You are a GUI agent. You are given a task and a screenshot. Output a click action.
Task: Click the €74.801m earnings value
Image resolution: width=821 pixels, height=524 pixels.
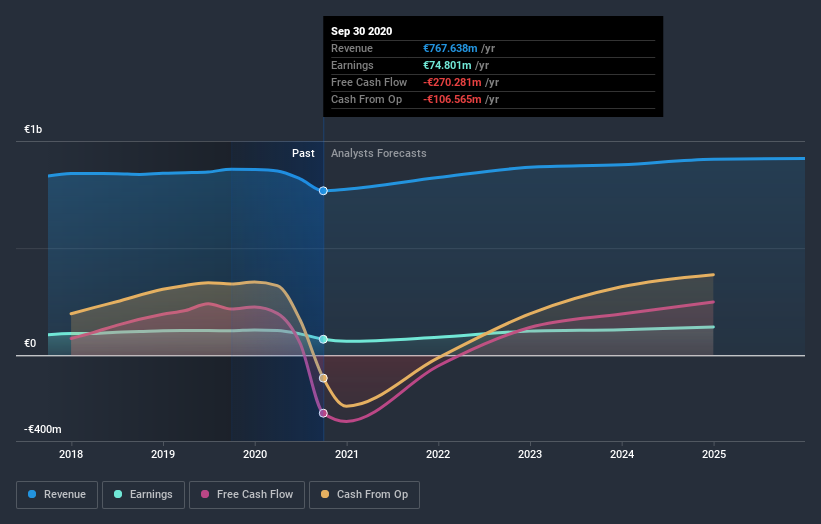(447, 65)
